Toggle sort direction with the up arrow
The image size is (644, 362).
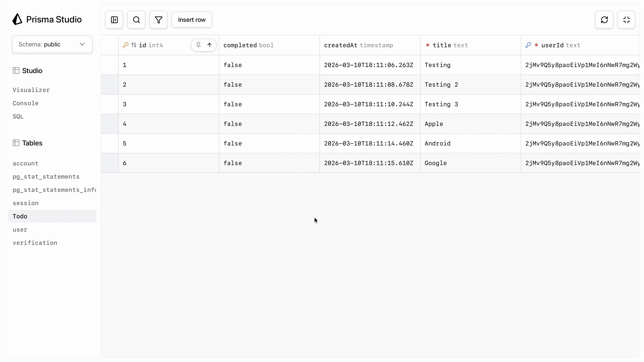tap(209, 45)
